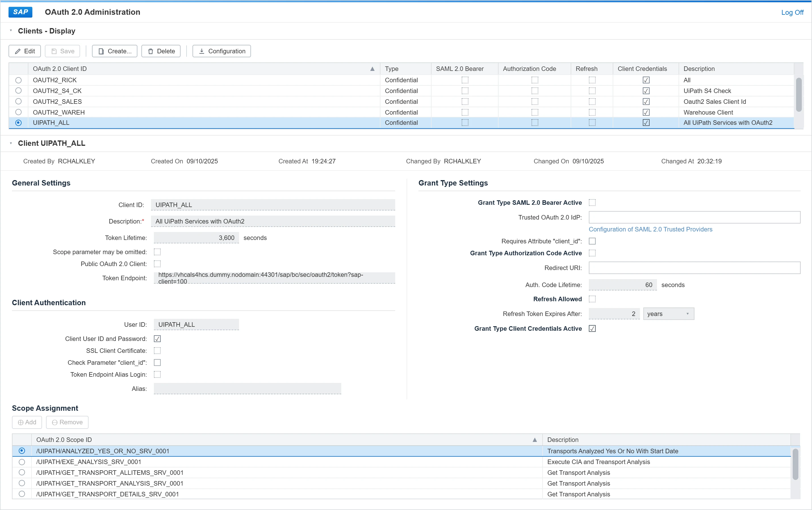
Task: Select the UIPATH_ALL client radio button
Action: coord(18,123)
